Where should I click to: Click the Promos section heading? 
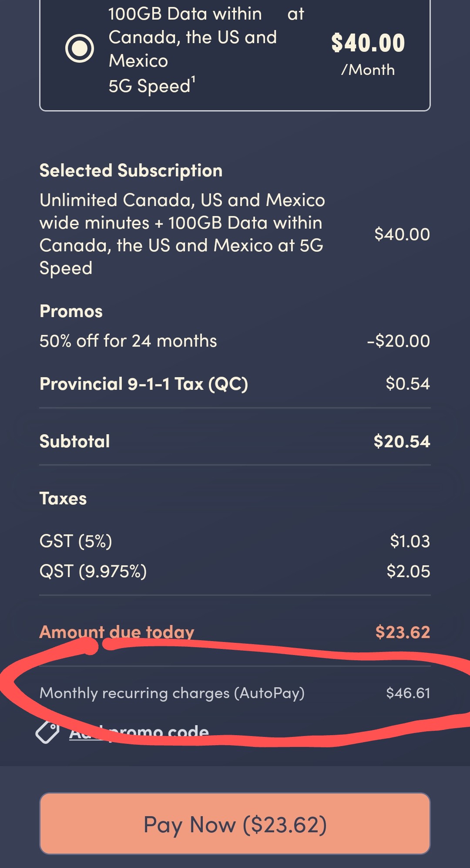click(70, 311)
